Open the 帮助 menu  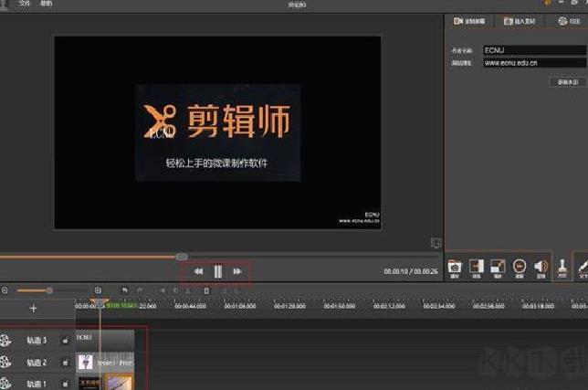tap(47, 4)
